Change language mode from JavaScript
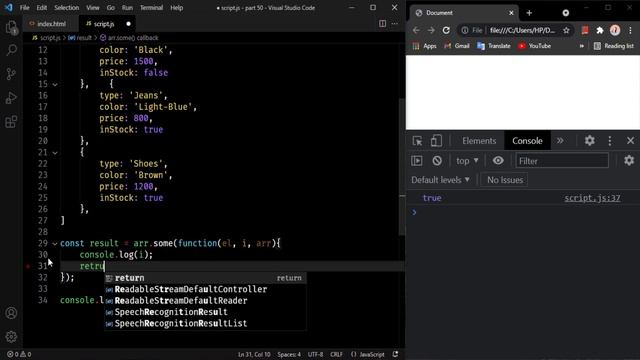The image size is (640, 360). point(371,354)
